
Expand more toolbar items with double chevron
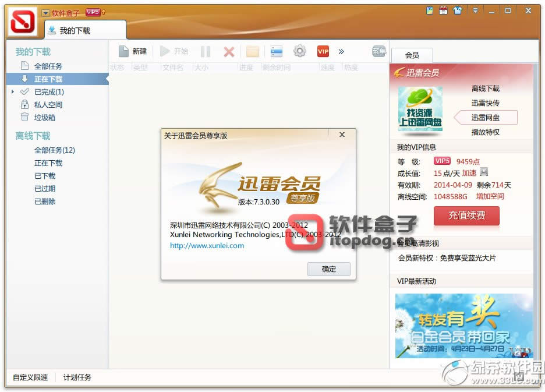(341, 51)
